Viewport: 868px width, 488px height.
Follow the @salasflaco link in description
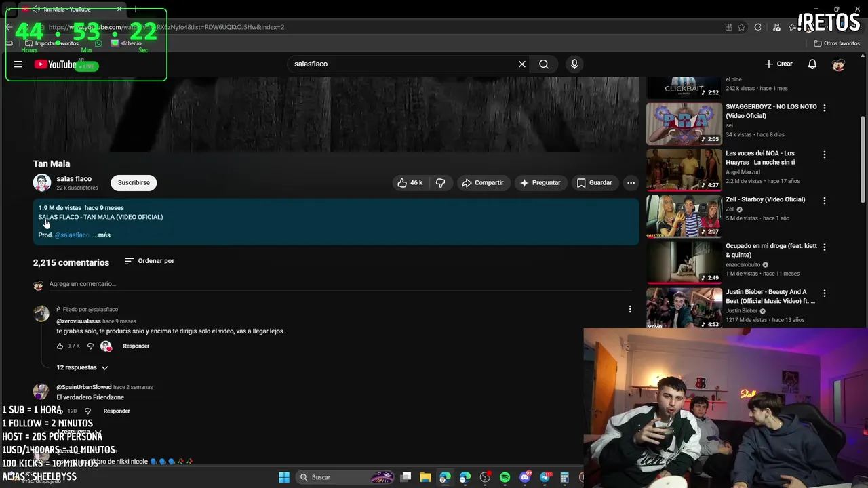(x=72, y=235)
